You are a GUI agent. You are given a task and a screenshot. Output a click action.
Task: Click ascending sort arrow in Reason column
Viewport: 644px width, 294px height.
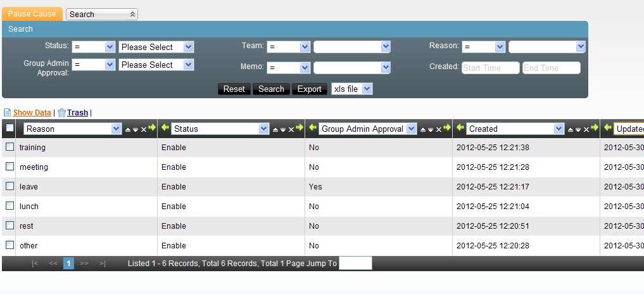pos(128,129)
